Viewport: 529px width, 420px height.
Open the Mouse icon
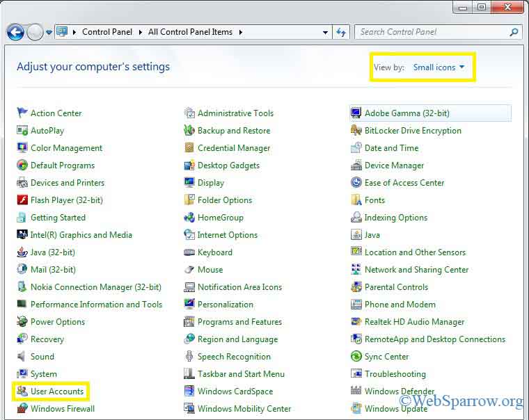[189, 269]
